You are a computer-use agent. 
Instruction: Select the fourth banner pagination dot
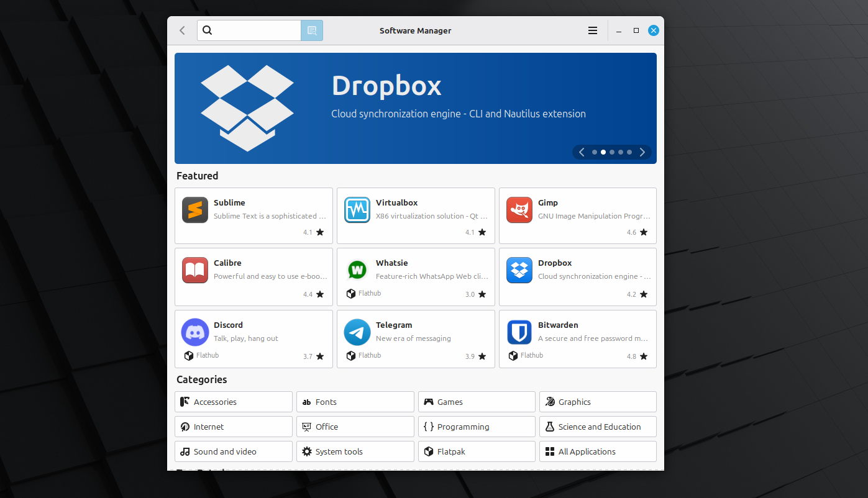coord(621,152)
